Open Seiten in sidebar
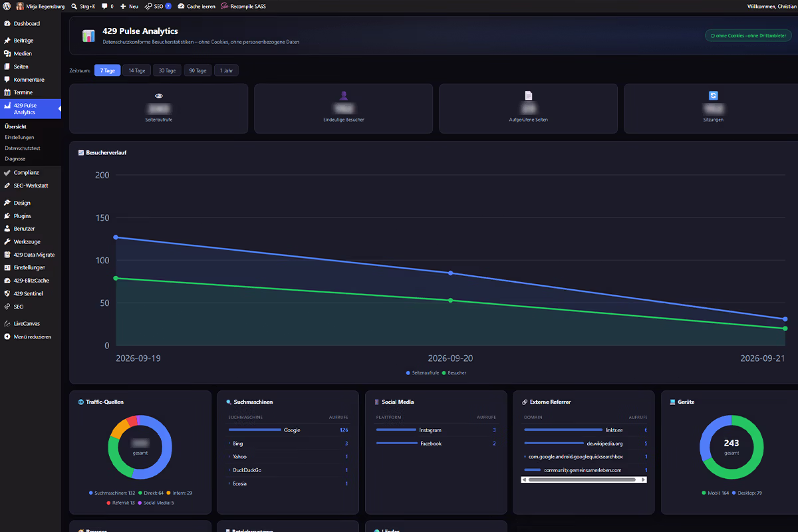 pyautogui.click(x=30, y=66)
